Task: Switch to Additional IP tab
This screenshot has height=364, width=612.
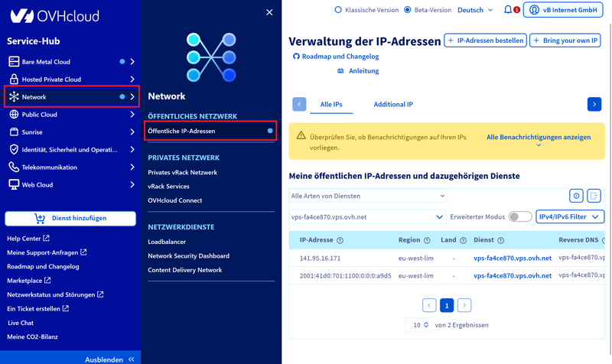Action: pyautogui.click(x=393, y=104)
